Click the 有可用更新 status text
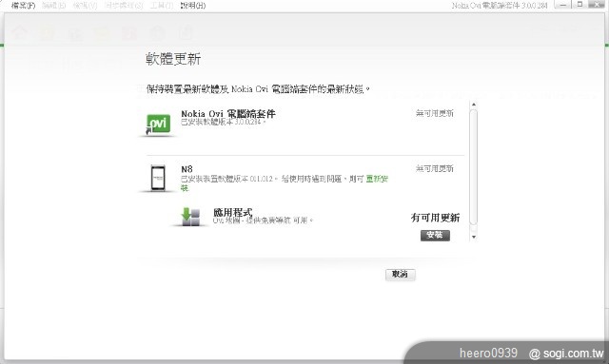The height and width of the screenshot is (364, 609). click(x=436, y=218)
